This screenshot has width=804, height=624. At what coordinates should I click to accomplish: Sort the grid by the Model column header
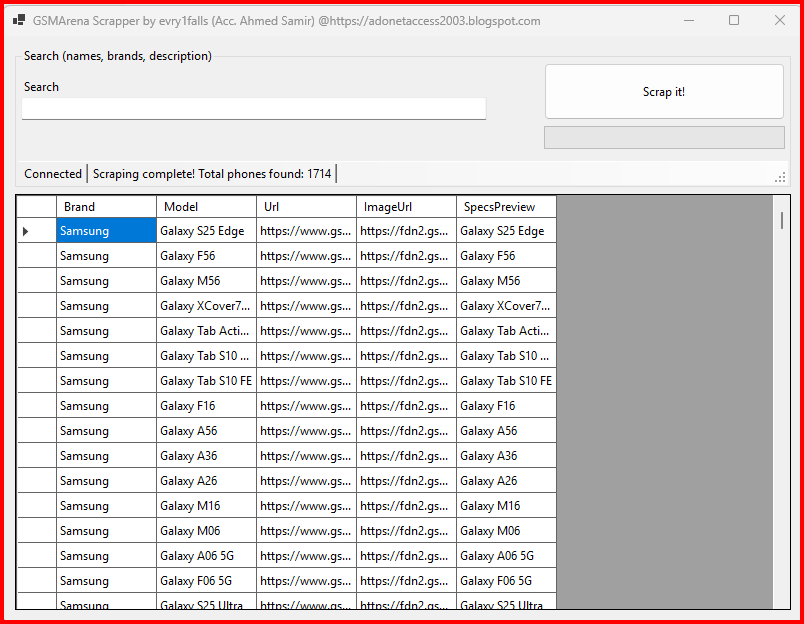pos(205,206)
